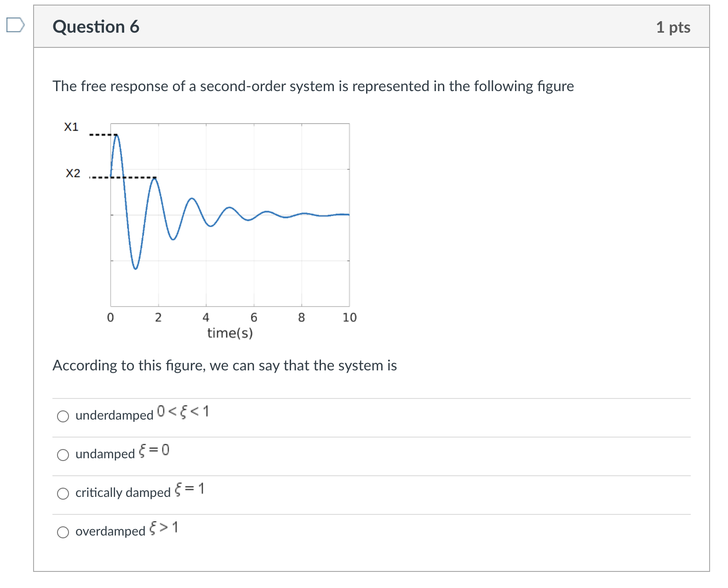728x588 pixels.
Task: Click the 'free response' question prompt text
Action: tap(313, 86)
